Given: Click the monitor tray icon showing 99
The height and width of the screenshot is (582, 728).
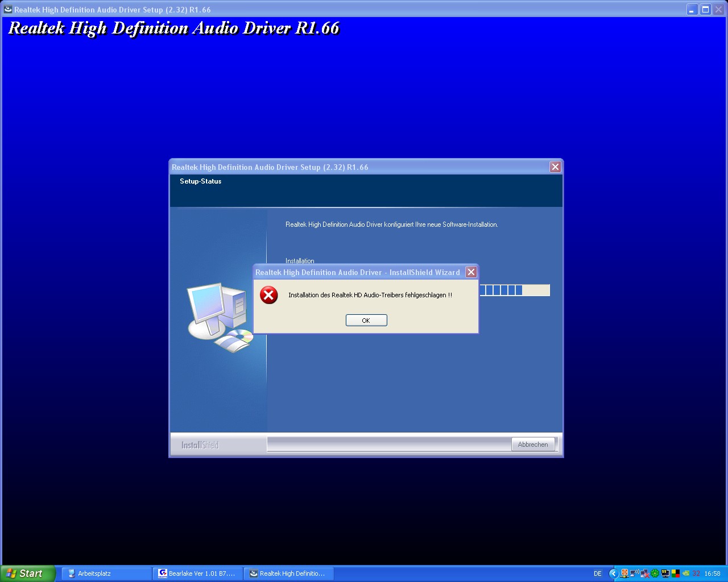Looking at the screenshot, I should tap(665, 573).
